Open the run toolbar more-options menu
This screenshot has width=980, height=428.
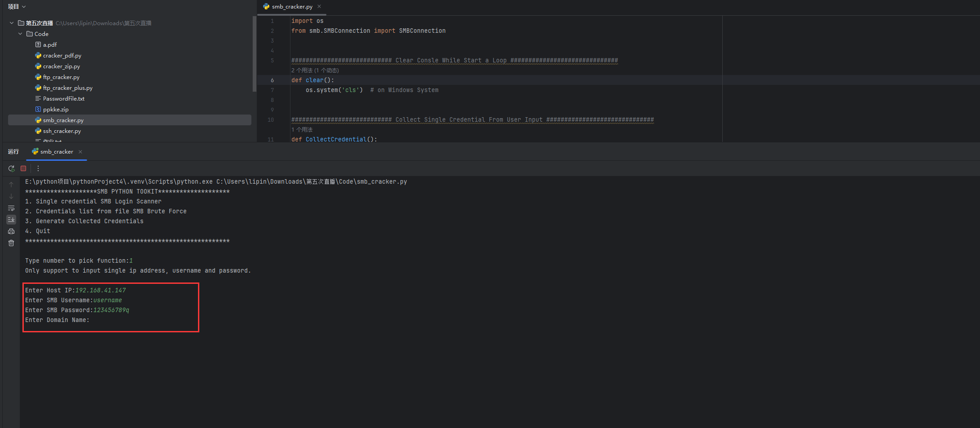click(x=38, y=168)
